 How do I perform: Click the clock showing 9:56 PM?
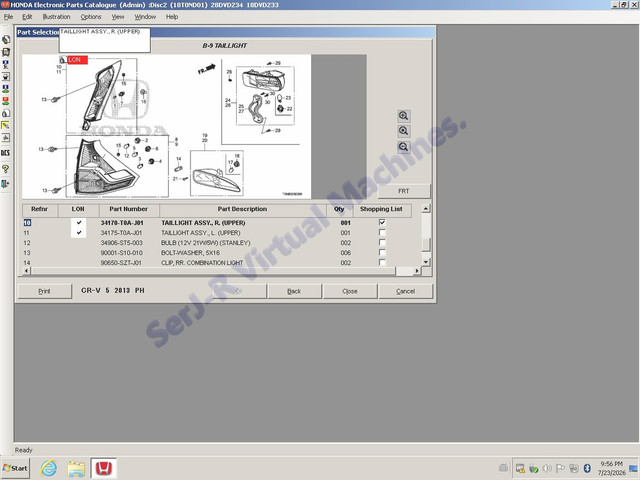pos(611,464)
